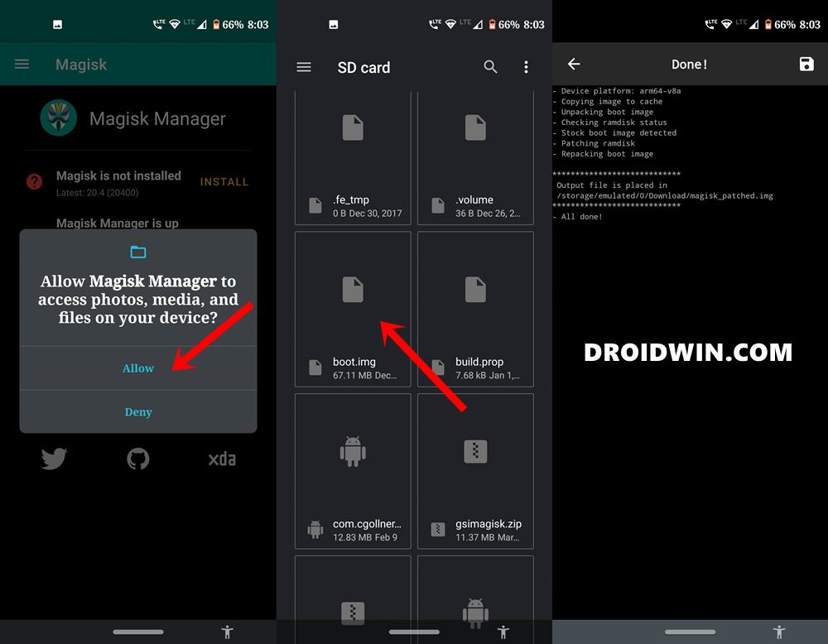The image size is (828, 644).
Task: Tap the Magisk Manager logo
Action: coord(59,118)
